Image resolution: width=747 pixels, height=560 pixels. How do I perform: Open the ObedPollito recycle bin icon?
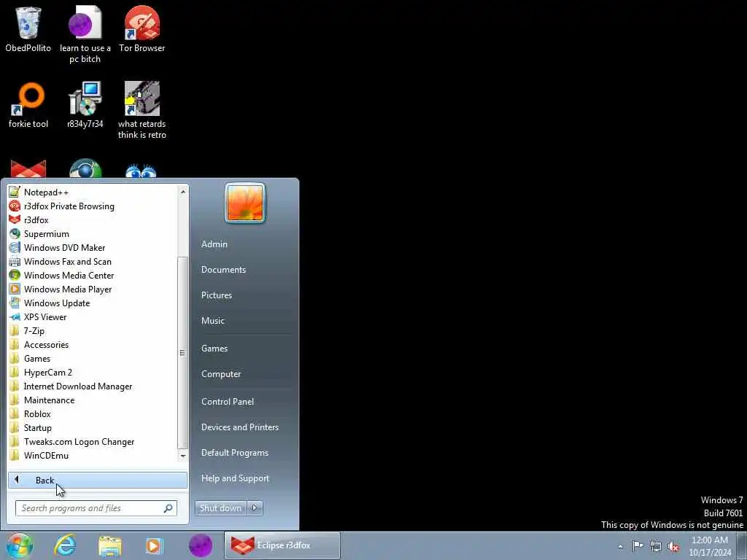[x=28, y=28]
